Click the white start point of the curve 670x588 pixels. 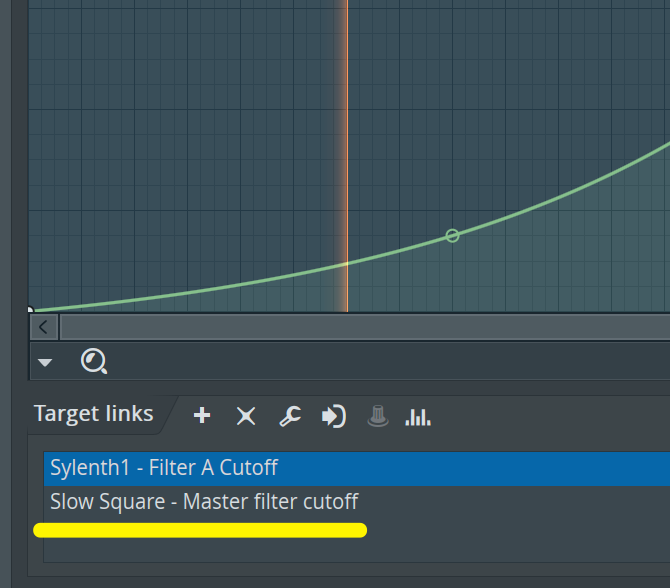click(30, 309)
